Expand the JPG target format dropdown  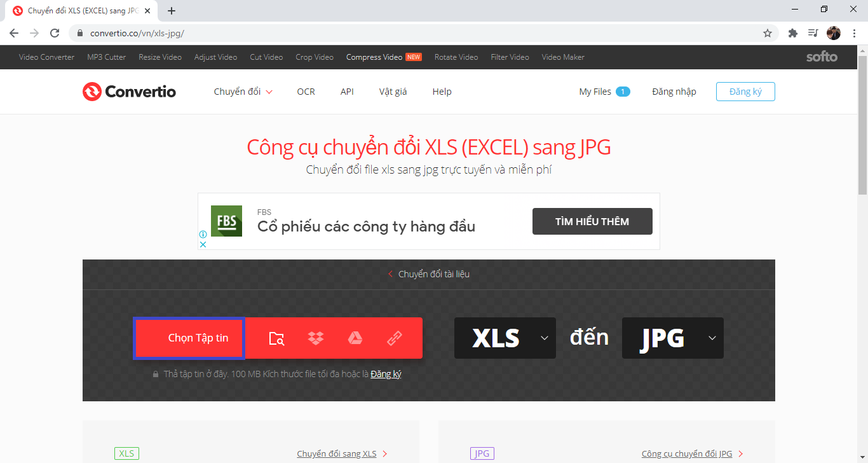pyautogui.click(x=673, y=338)
